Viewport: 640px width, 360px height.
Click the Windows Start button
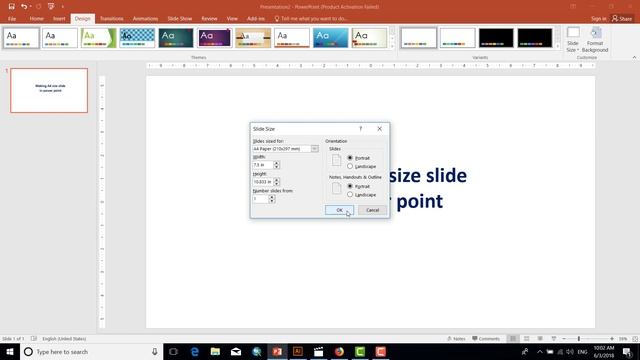pos(10,351)
